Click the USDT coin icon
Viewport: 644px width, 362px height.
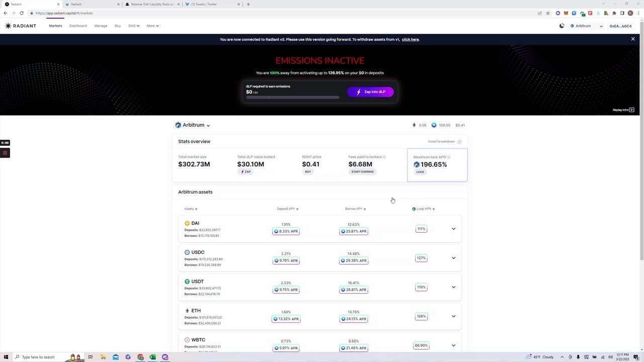(x=187, y=282)
